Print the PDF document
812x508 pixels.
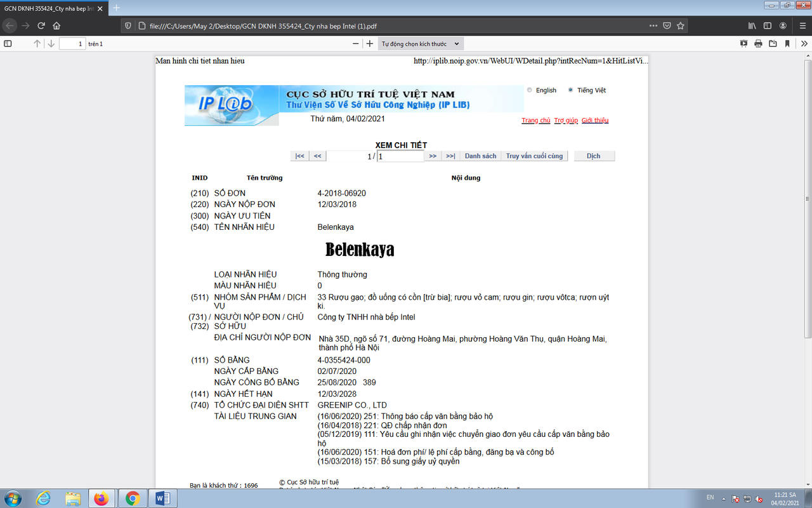click(758, 44)
